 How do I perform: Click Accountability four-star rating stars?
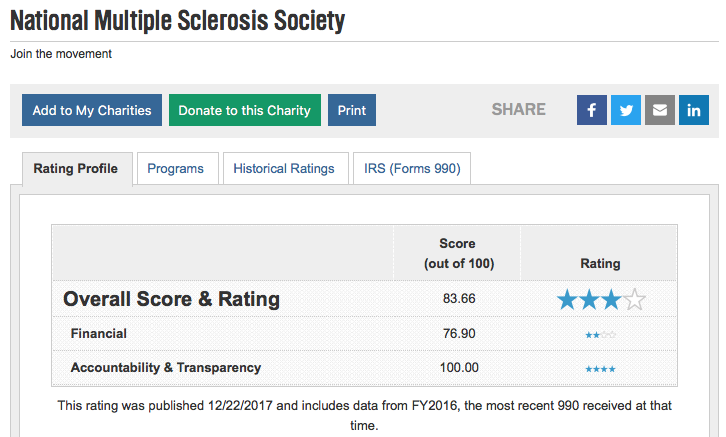pyautogui.click(x=601, y=369)
